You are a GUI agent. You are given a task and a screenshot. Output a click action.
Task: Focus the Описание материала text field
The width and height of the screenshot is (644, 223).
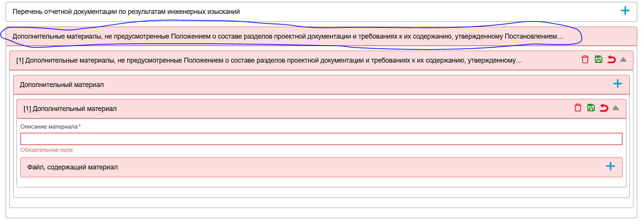click(x=321, y=139)
